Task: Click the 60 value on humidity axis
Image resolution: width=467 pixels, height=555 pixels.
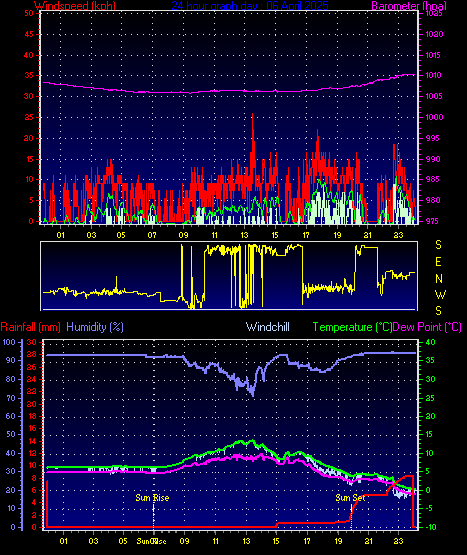Action: pyautogui.click(x=11, y=416)
